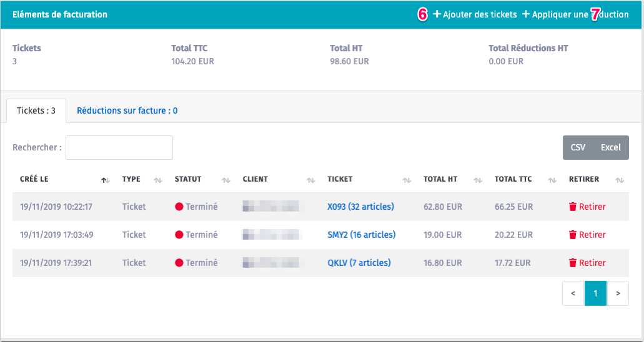Open ticket link X093 (32 articles)
The width and height of the screenshot is (644, 342).
click(361, 207)
